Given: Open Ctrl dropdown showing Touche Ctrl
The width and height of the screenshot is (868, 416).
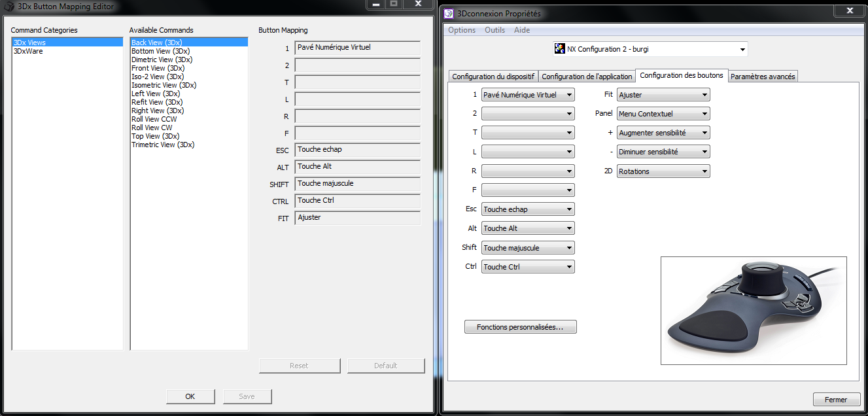Looking at the screenshot, I should point(528,267).
